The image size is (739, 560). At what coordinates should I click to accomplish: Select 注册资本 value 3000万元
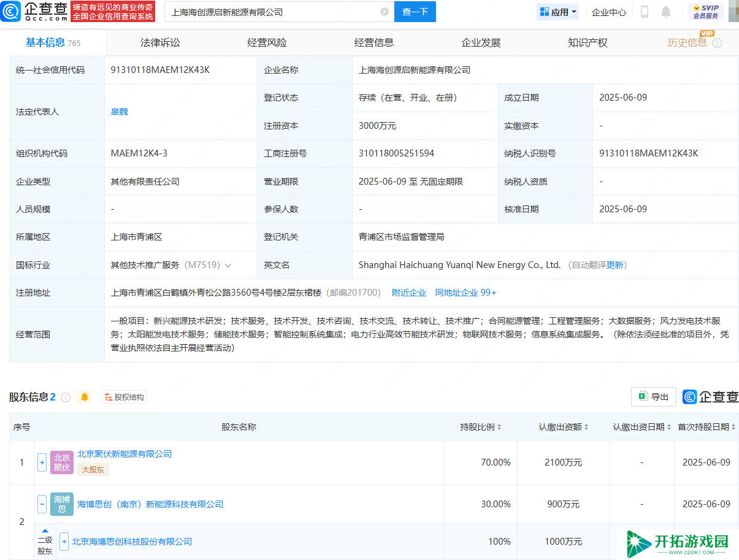pos(377,126)
